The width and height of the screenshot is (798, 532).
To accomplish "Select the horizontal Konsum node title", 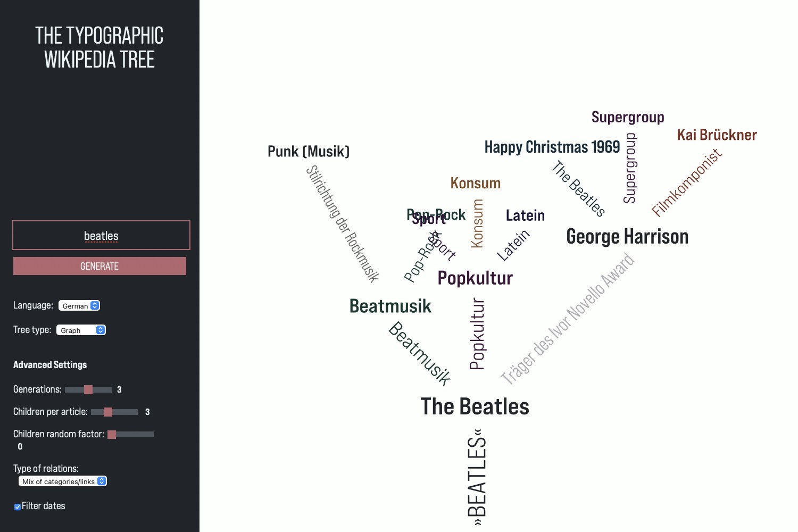I will pyautogui.click(x=475, y=184).
